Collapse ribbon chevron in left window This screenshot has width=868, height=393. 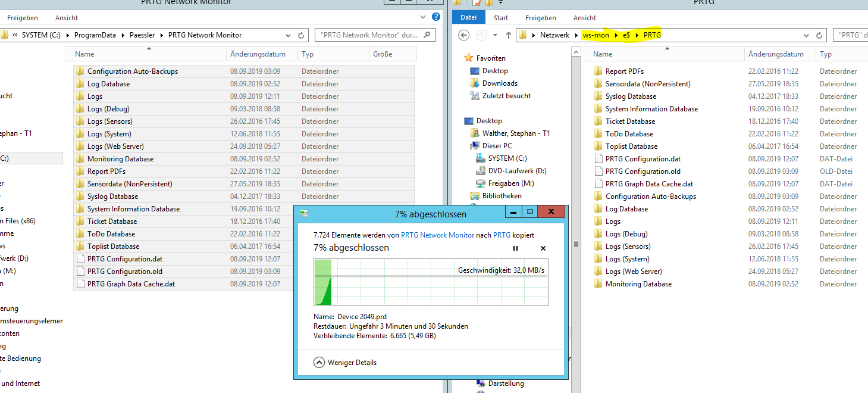click(423, 17)
